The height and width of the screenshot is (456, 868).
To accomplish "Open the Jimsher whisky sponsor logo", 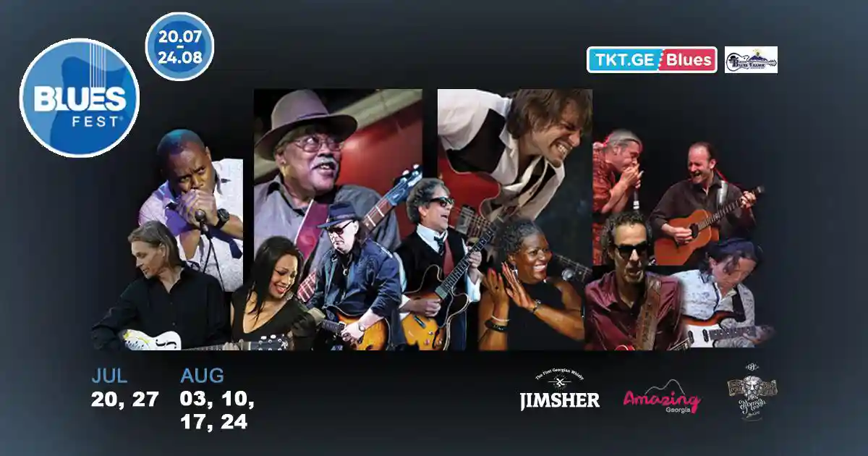I will pyautogui.click(x=560, y=391).
